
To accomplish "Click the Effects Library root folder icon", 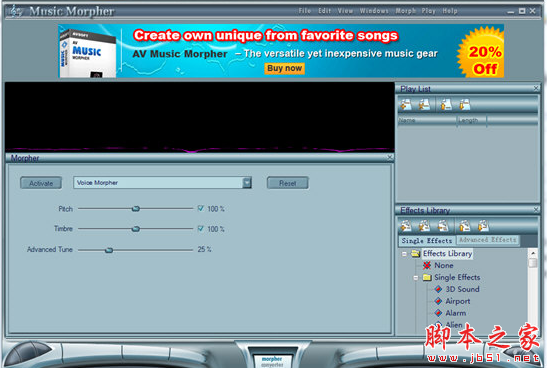I will click(415, 254).
